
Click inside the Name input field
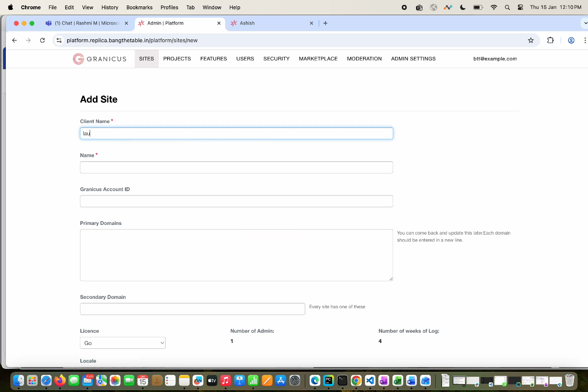point(236,167)
